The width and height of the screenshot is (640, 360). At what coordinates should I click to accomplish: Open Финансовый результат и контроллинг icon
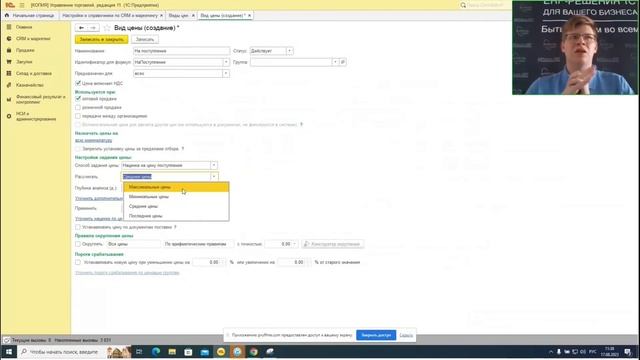(x=9, y=99)
